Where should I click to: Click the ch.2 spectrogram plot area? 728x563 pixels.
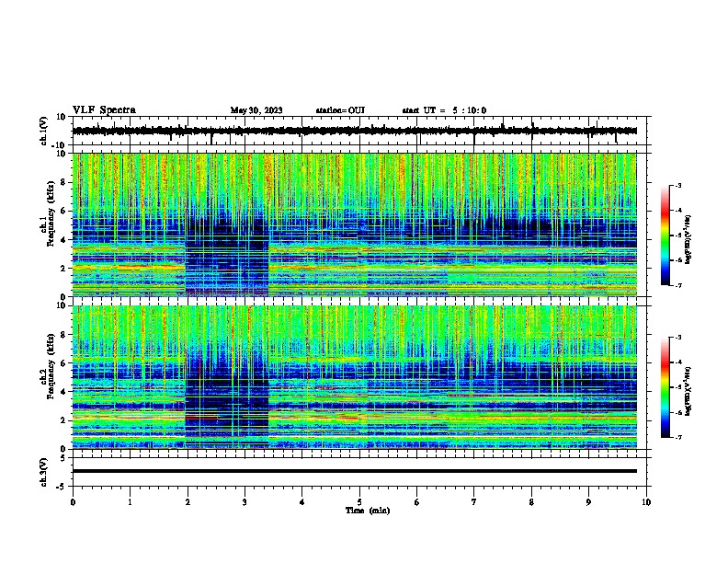[x=355, y=377]
